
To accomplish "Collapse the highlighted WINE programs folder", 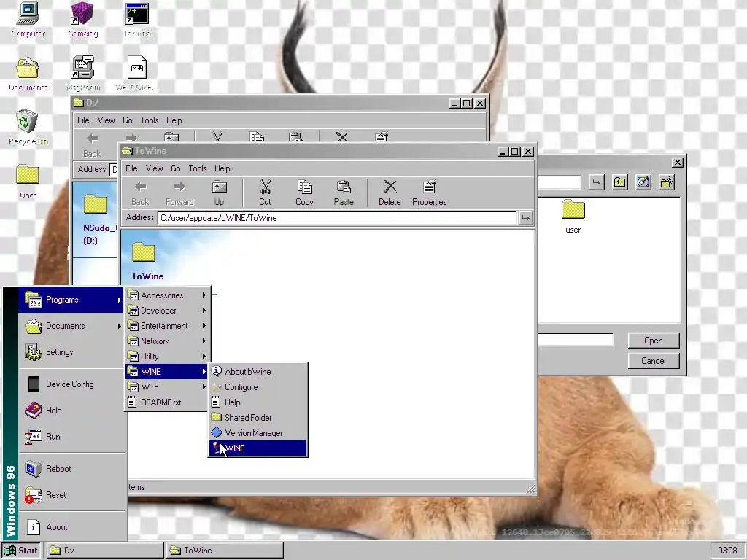I will tap(167, 371).
